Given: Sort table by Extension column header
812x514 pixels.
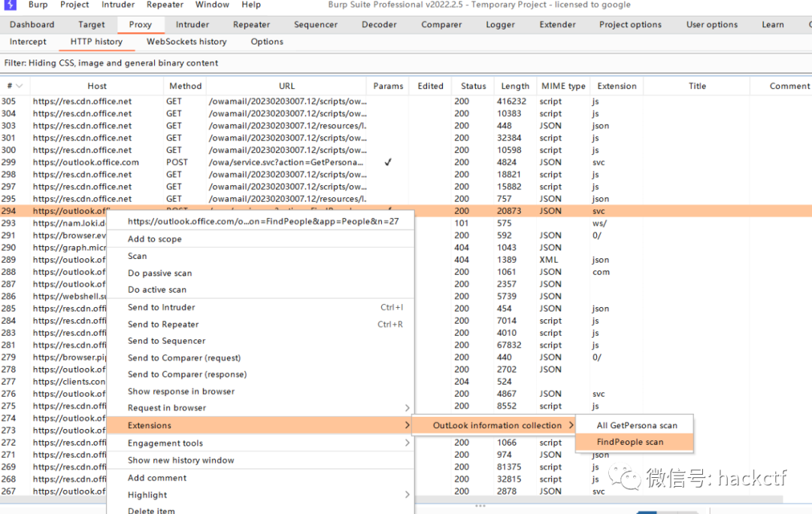Looking at the screenshot, I should point(617,86).
